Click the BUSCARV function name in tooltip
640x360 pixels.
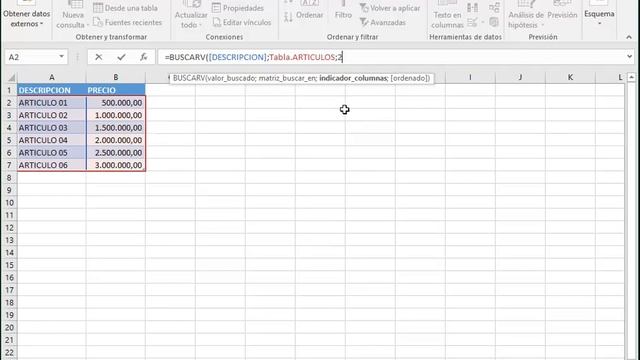click(x=189, y=78)
